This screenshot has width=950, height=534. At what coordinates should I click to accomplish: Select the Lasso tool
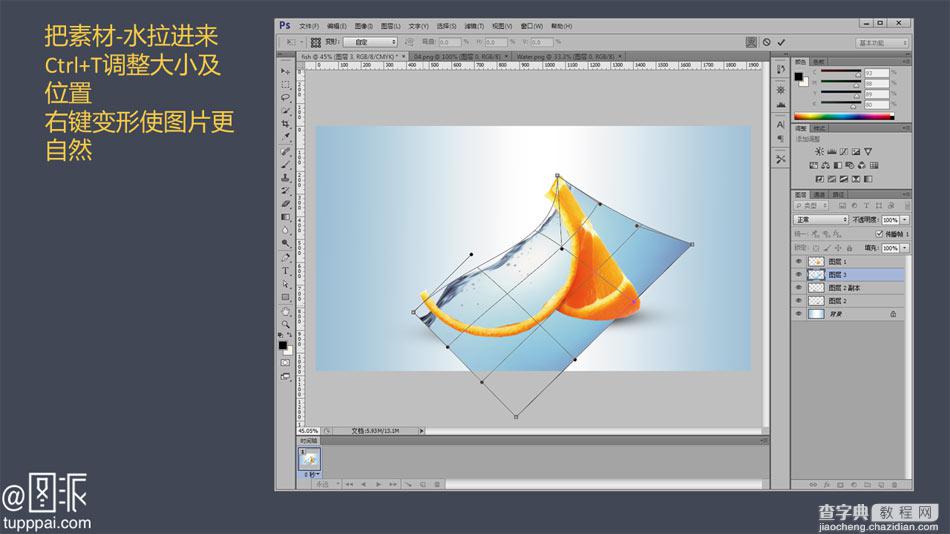click(285, 98)
